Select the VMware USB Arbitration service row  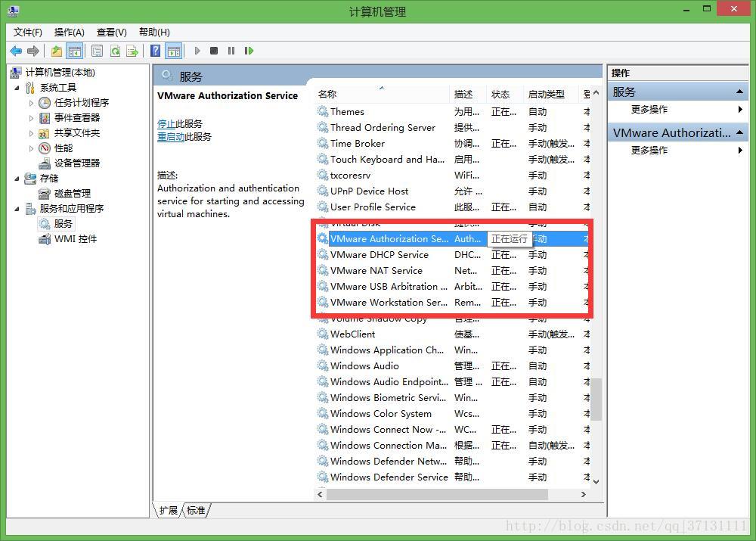pos(453,287)
